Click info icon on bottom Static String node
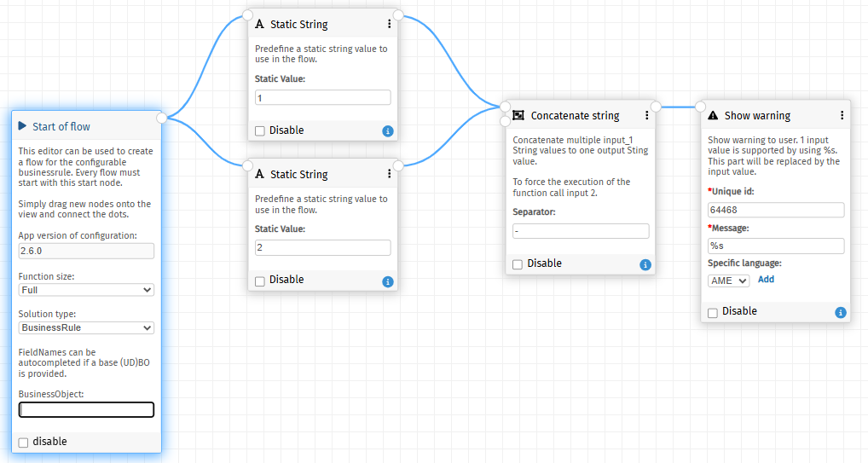 click(388, 281)
